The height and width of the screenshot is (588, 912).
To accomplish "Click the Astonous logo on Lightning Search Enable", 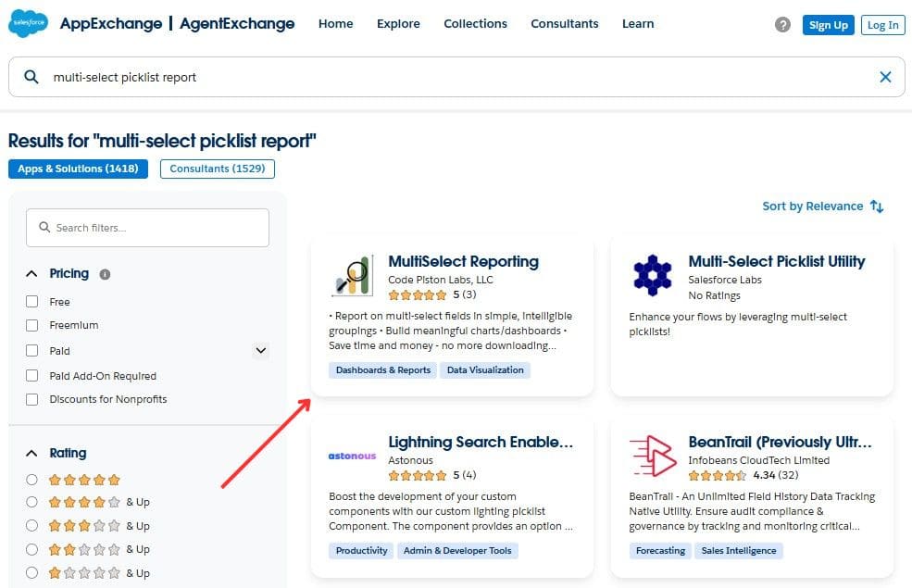I will pos(352,456).
